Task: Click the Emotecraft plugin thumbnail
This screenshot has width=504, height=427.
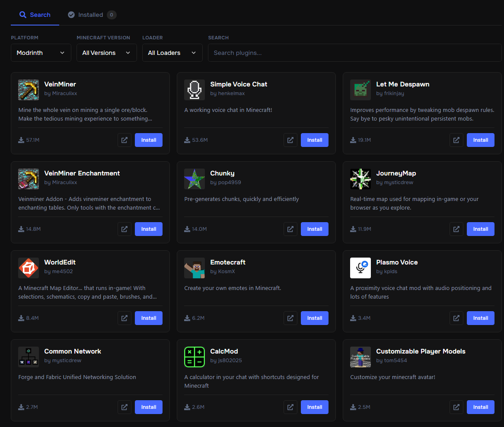Action: pyautogui.click(x=195, y=268)
